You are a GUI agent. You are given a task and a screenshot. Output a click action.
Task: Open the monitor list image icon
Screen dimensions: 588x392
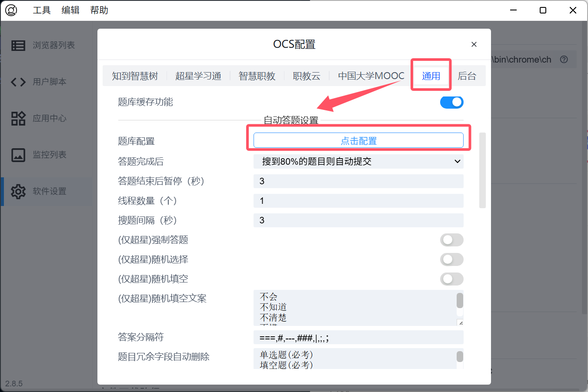[18, 155]
